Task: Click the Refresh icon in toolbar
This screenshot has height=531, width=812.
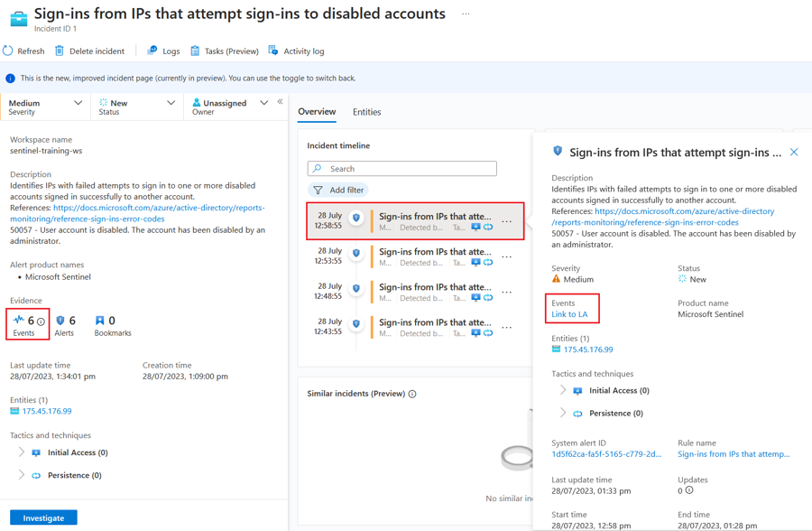Action: coord(8,51)
